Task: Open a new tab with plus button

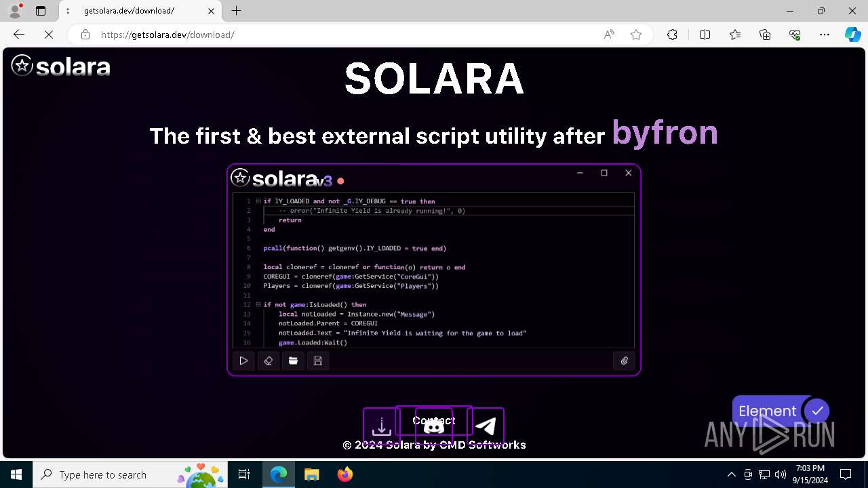Action: pyautogui.click(x=236, y=11)
